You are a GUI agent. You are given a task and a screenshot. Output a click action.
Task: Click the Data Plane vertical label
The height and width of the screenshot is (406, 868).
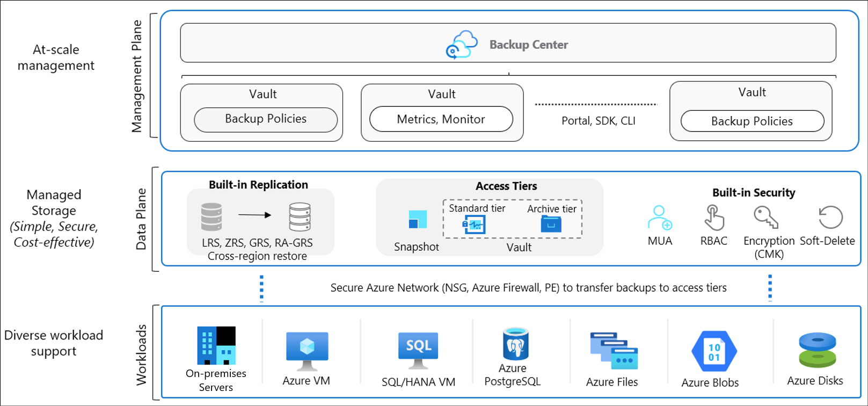(x=141, y=219)
